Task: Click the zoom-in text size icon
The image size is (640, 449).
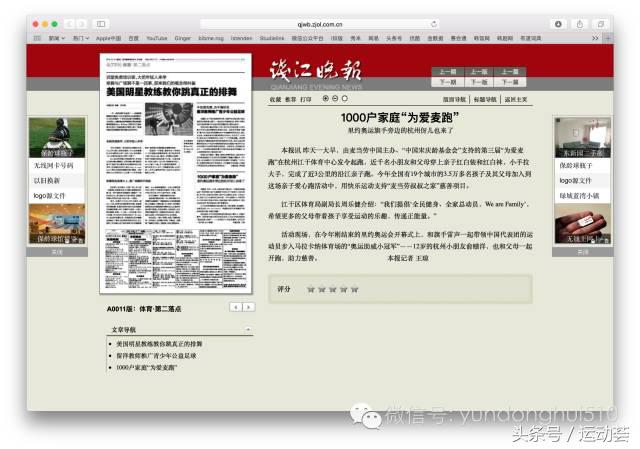Action: coord(327,98)
